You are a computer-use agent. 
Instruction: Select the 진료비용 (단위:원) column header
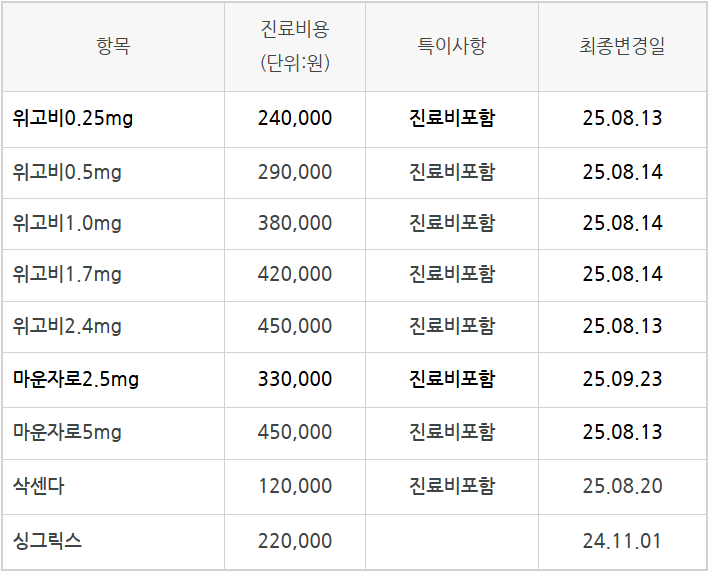[x=294, y=46]
